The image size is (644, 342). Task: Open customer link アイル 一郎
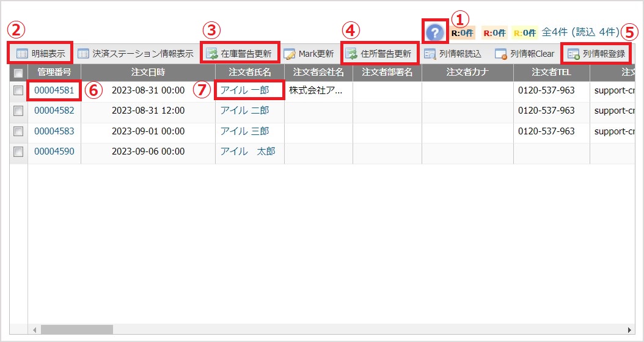pyautogui.click(x=245, y=90)
